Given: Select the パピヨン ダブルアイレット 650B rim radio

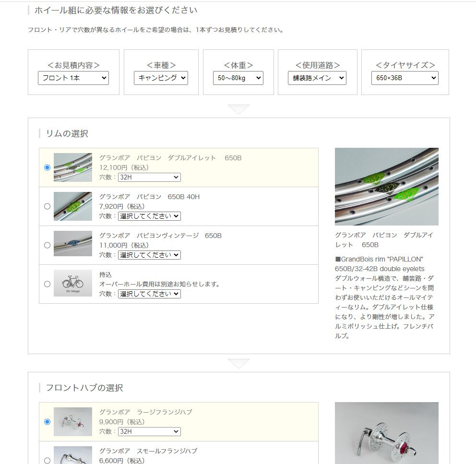Looking at the screenshot, I should [47, 167].
